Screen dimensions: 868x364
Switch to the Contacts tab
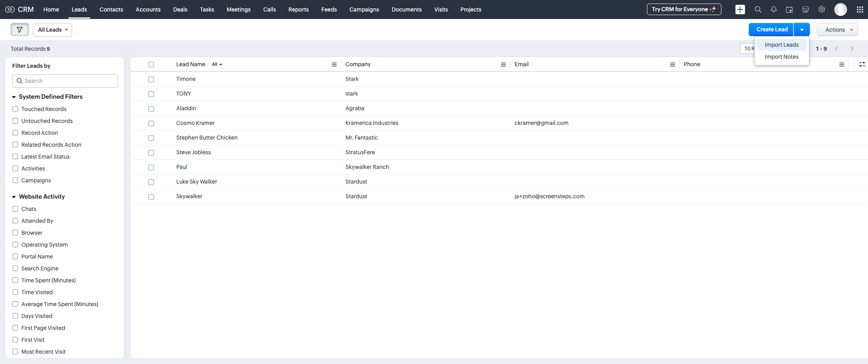(x=111, y=10)
